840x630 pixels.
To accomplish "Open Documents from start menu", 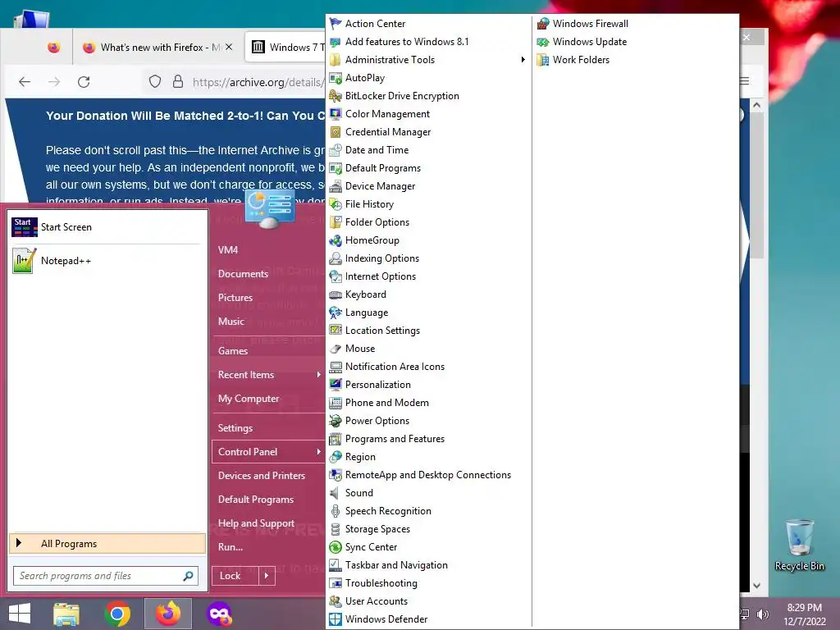I will pyautogui.click(x=243, y=274).
